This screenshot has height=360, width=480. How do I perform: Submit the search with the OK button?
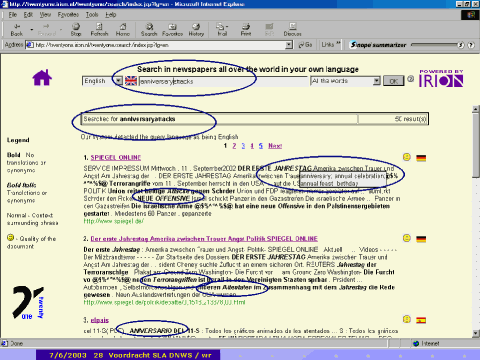pyautogui.click(x=393, y=81)
